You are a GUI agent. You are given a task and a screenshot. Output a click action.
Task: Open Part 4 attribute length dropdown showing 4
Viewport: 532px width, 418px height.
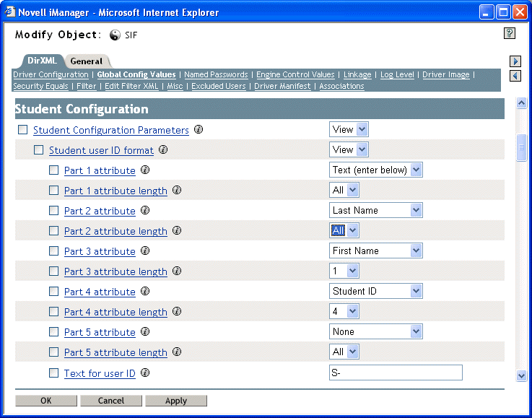click(344, 311)
